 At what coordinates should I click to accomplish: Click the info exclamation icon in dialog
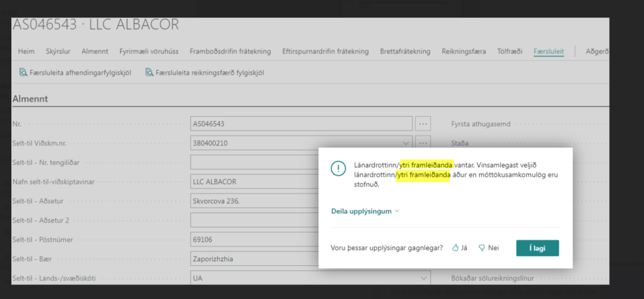point(338,168)
